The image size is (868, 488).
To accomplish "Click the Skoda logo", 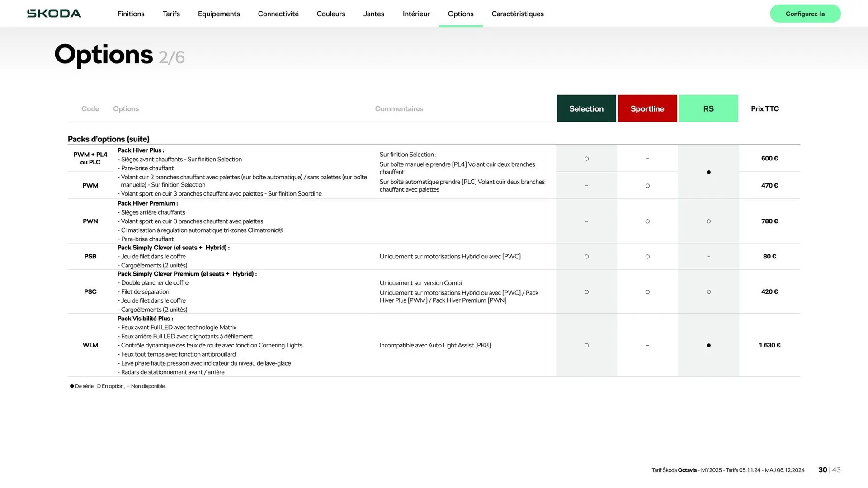I will (x=54, y=14).
